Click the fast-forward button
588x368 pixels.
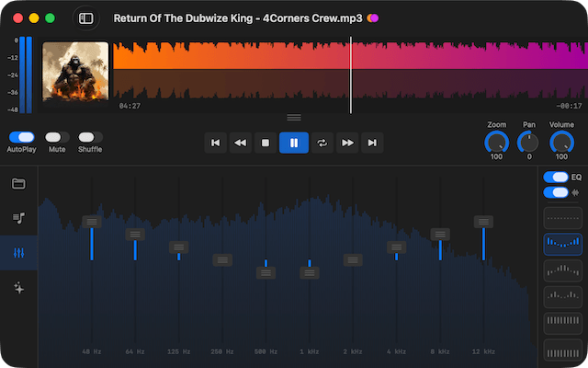click(347, 143)
